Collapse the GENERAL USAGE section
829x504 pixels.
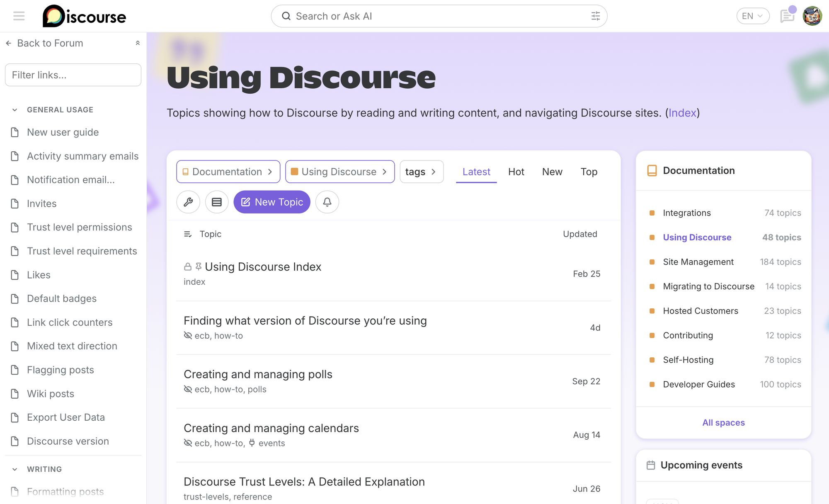click(x=15, y=110)
